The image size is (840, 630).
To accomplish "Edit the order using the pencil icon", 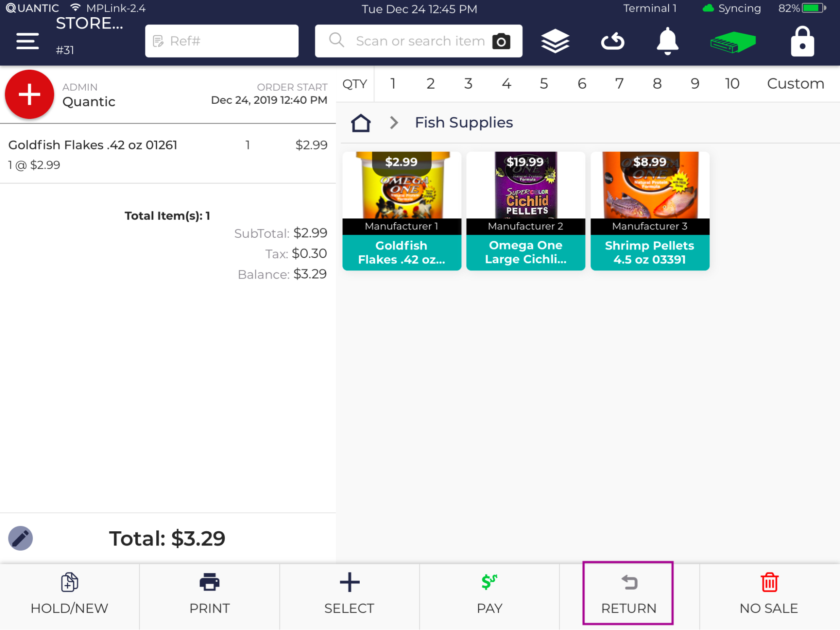I will pos(20,538).
